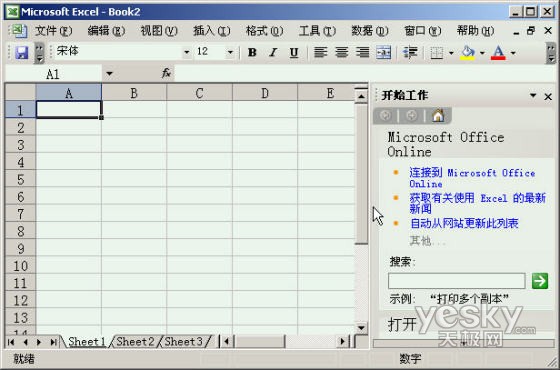The image size is (560, 370).
Task: Open Name Box dropdown next to A1
Action: click(109, 74)
